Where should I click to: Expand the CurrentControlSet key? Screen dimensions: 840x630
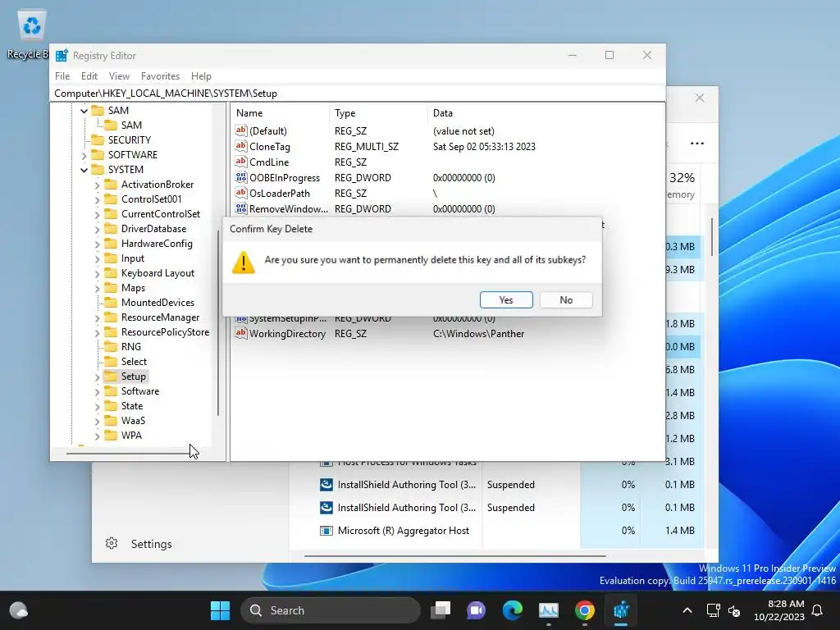point(97,214)
